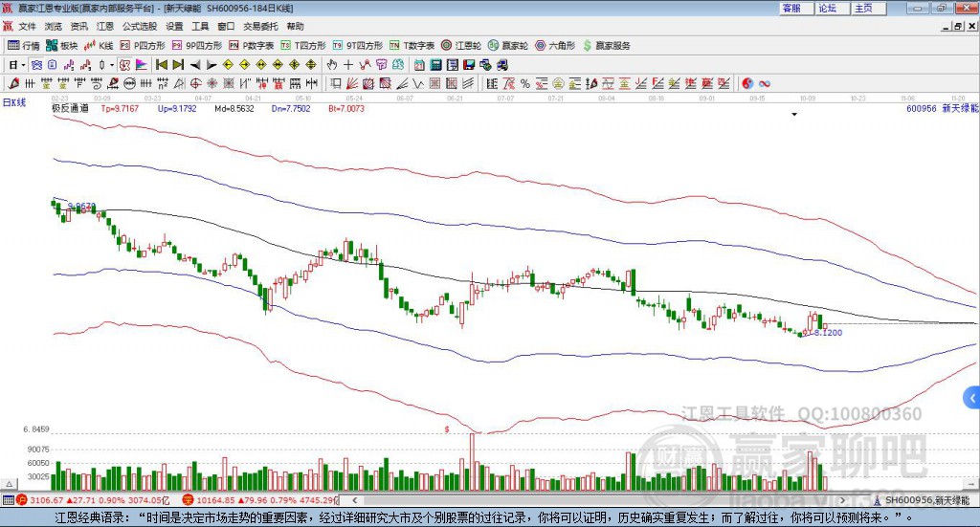Open the 板块 sector view
Viewport: 980px width, 527px height.
coord(61,46)
